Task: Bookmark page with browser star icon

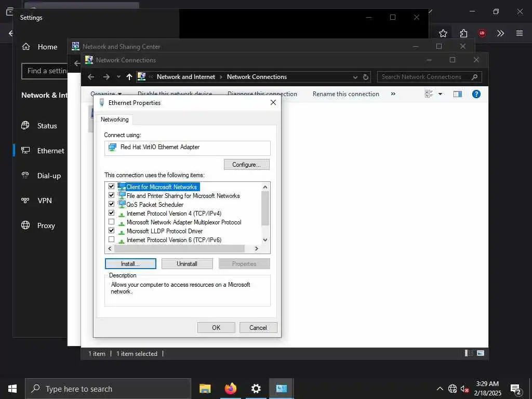Action: pos(443,33)
